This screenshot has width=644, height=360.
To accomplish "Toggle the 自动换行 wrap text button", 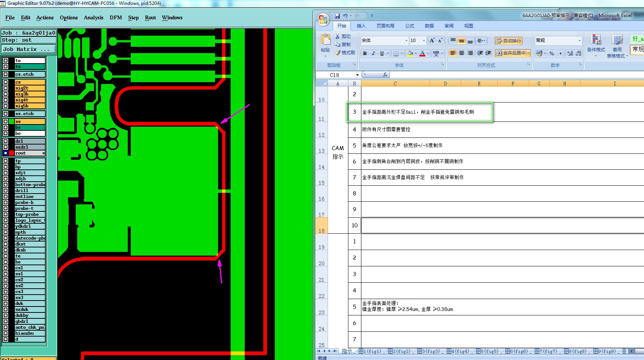I will point(508,40).
